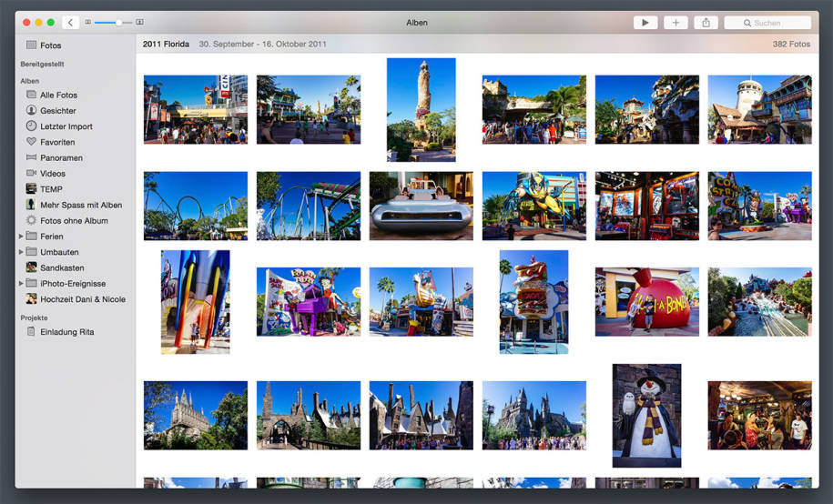Select the water ride splash photo

click(759, 302)
